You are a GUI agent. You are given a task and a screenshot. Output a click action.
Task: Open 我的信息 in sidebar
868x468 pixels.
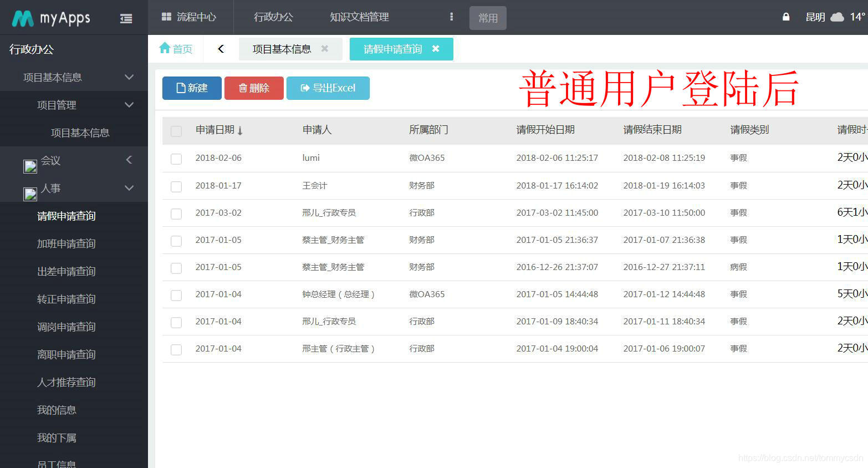[x=57, y=410]
